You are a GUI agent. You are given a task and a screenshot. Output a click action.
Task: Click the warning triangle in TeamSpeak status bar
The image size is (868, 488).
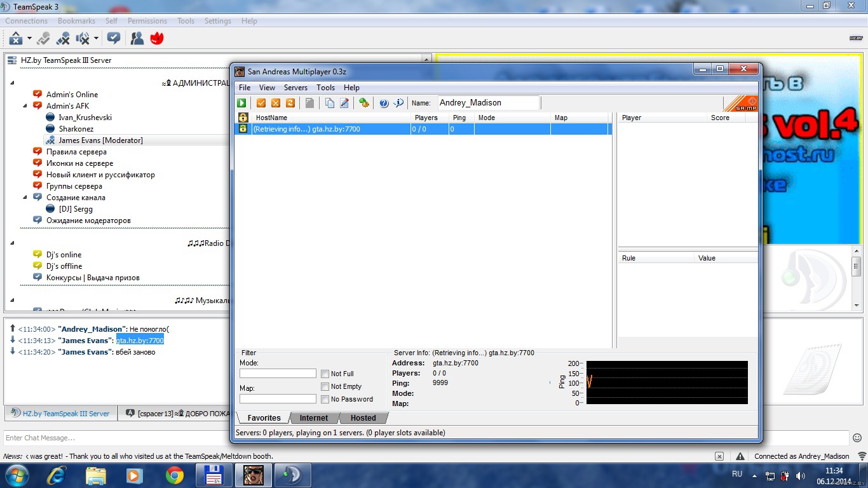pyautogui.click(x=740, y=456)
